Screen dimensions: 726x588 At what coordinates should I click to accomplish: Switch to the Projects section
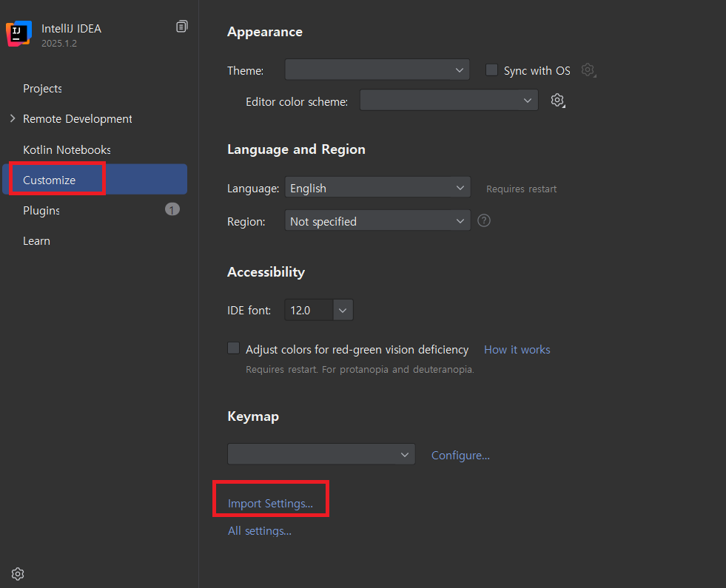click(42, 89)
